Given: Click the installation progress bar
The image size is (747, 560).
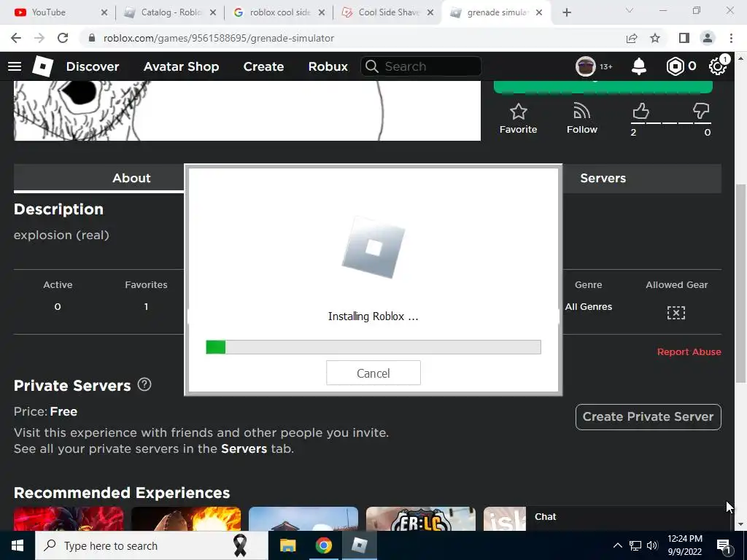Looking at the screenshot, I should (x=373, y=347).
